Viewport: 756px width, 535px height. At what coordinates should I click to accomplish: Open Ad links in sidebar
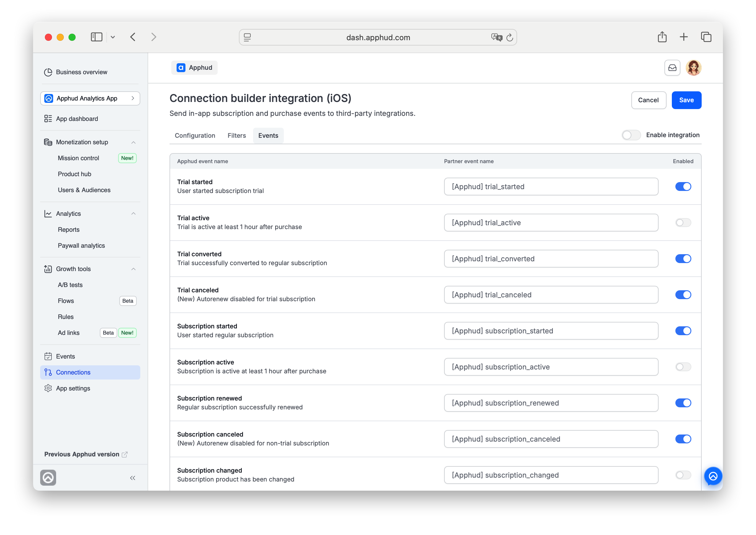[x=69, y=333]
